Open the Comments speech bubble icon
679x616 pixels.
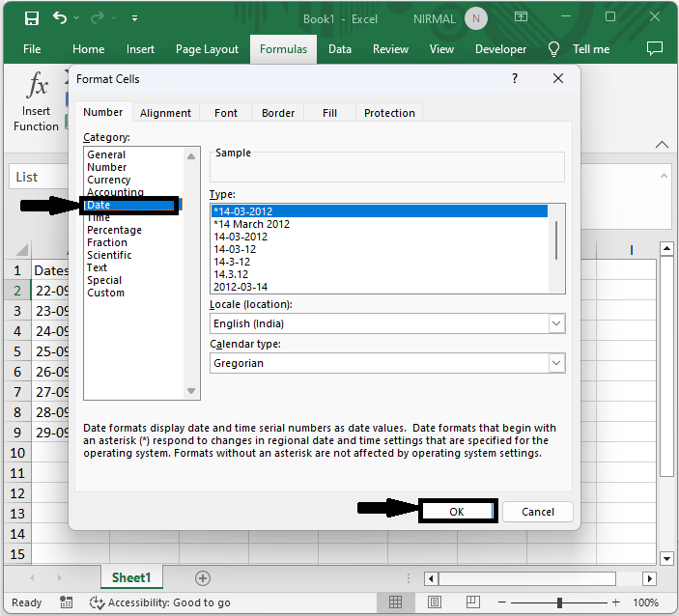tap(654, 48)
